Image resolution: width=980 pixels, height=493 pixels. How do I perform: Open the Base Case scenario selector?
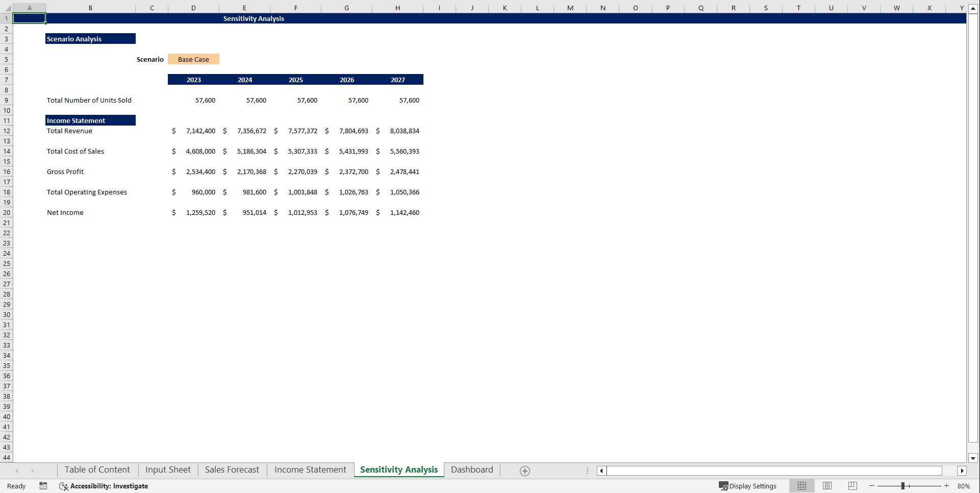click(x=193, y=59)
